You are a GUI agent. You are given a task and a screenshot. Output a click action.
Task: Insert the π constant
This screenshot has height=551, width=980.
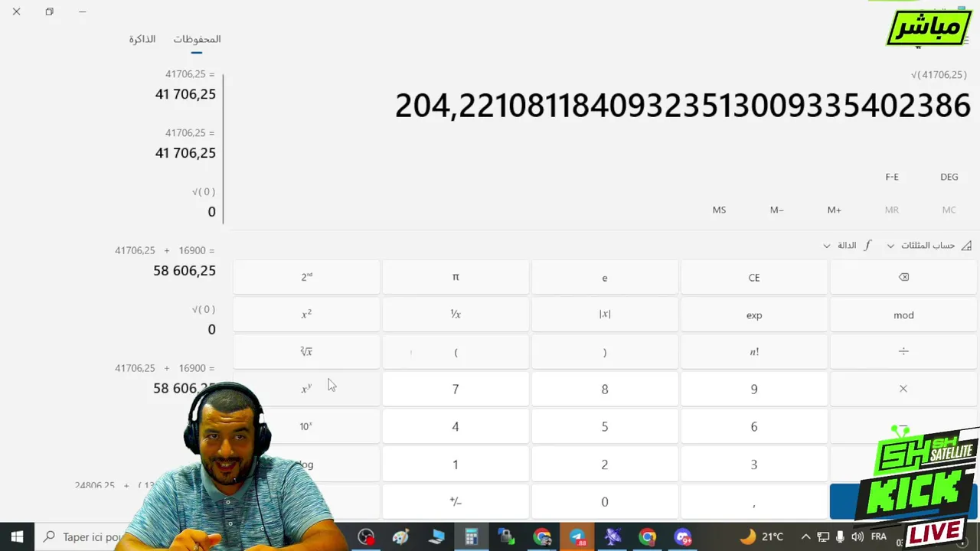tap(456, 277)
